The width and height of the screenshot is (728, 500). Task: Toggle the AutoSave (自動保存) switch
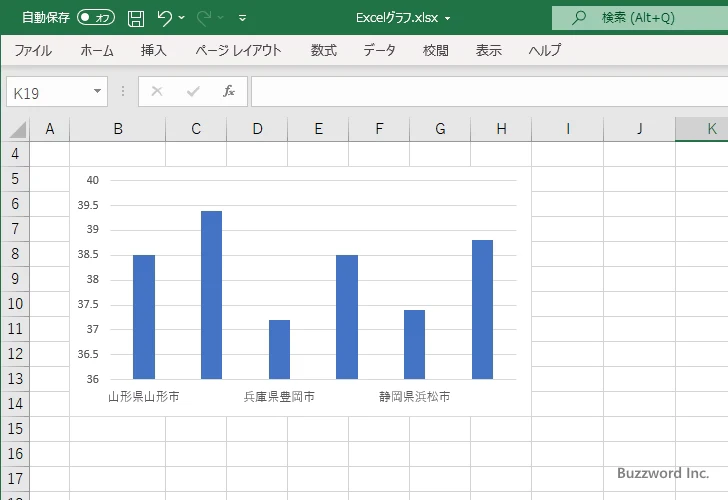pos(96,18)
